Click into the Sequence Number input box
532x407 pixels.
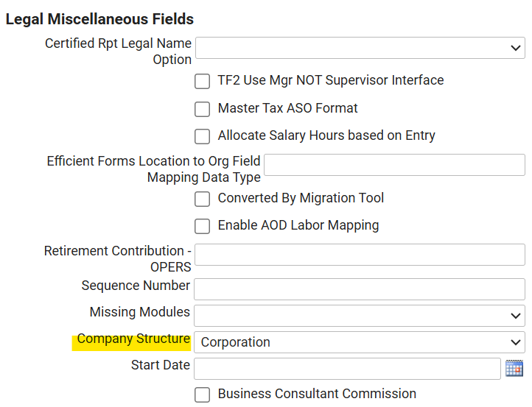coord(360,289)
